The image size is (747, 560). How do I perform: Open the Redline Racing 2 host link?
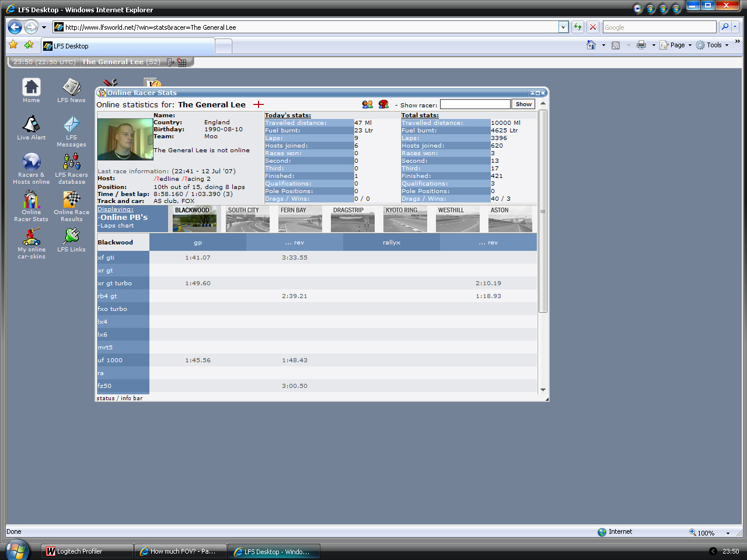[x=182, y=179]
